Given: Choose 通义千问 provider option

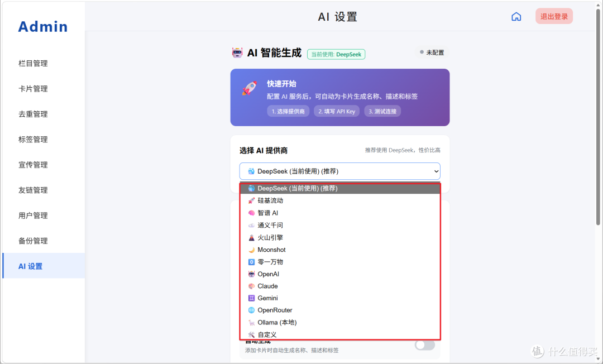Looking at the screenshot, I should [340, 225].
